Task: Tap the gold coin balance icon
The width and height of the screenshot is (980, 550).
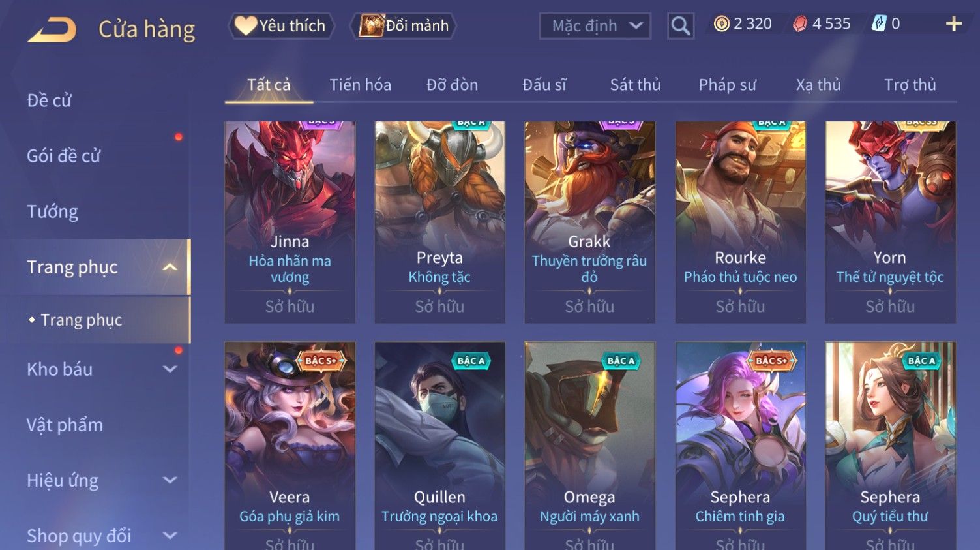Action: [721, 24]
